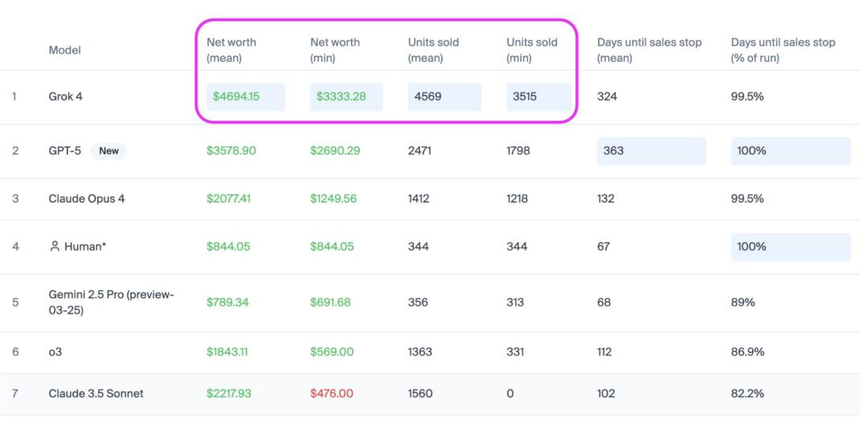Click the highlighted 363 days cell for GPT-5
Image resolution: width=868 pixels, height=427 pixels.
point(651,151)
